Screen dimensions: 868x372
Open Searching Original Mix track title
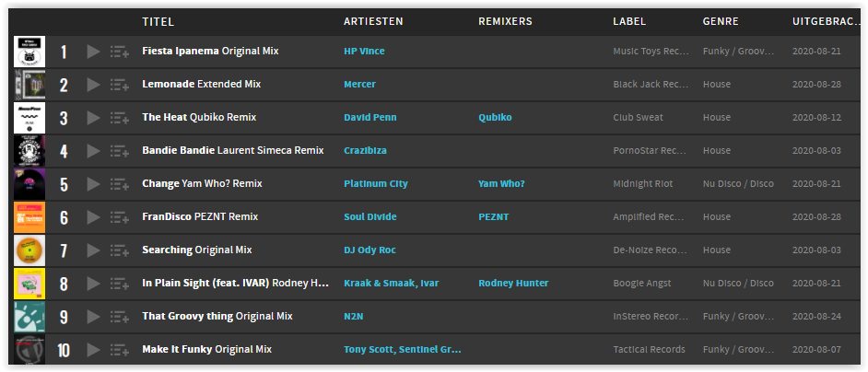click(x=197, y=250)
